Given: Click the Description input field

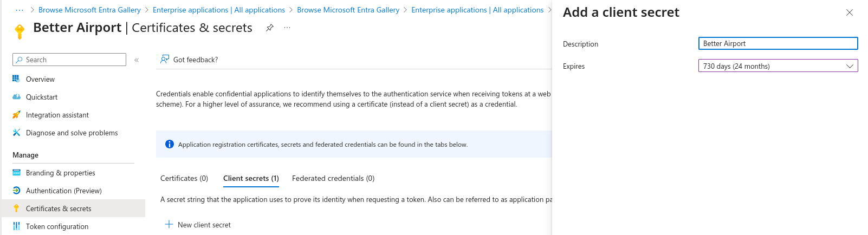Looking at the screenshot, I should [x=778, y=43].
